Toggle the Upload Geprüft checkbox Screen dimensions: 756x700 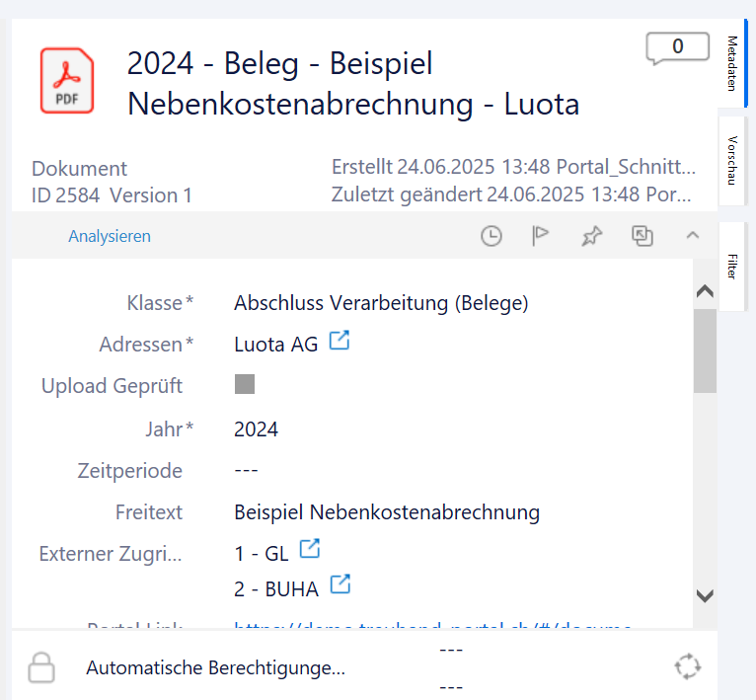tap(245, 385)
